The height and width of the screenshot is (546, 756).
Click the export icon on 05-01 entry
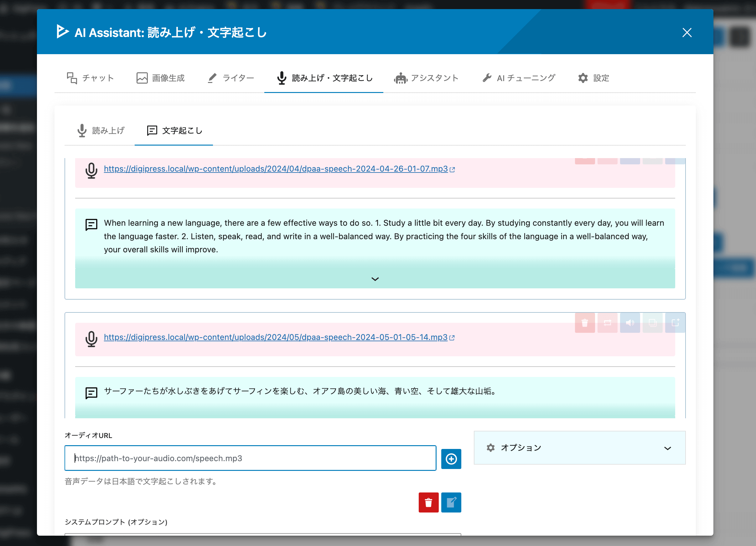[675, 322]
